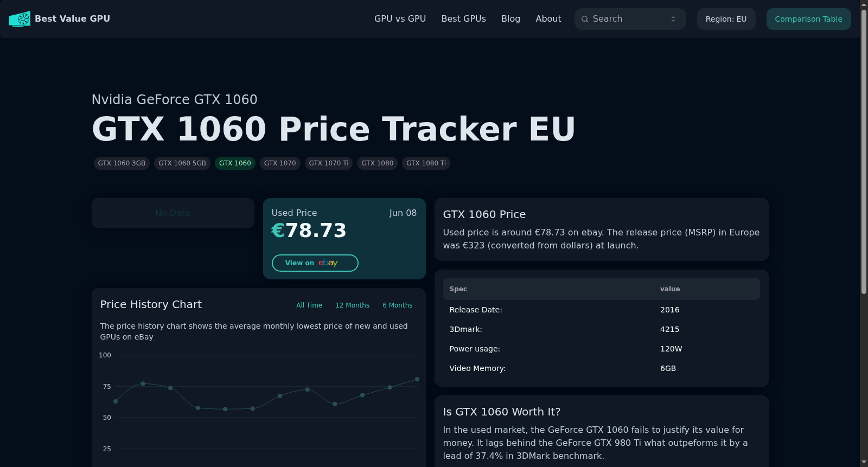The width and height of the screenshot is (868, 467).
Task: Click the View on ebay button
Action: pos(315,263)
